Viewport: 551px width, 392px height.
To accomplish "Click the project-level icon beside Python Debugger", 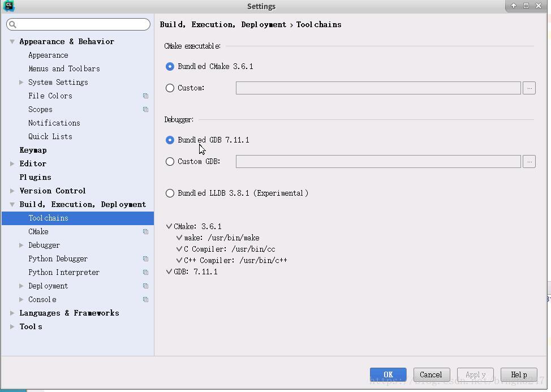I will tap(145, 259).
